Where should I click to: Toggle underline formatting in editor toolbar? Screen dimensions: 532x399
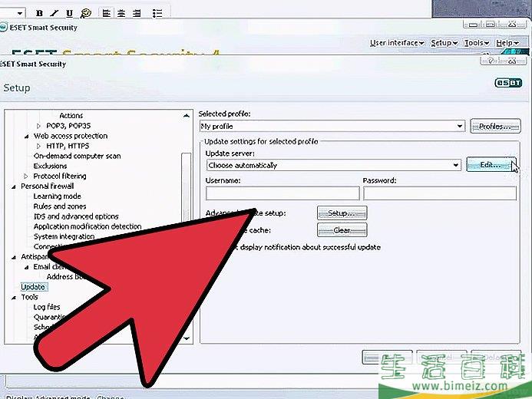(x=69, y=13)
